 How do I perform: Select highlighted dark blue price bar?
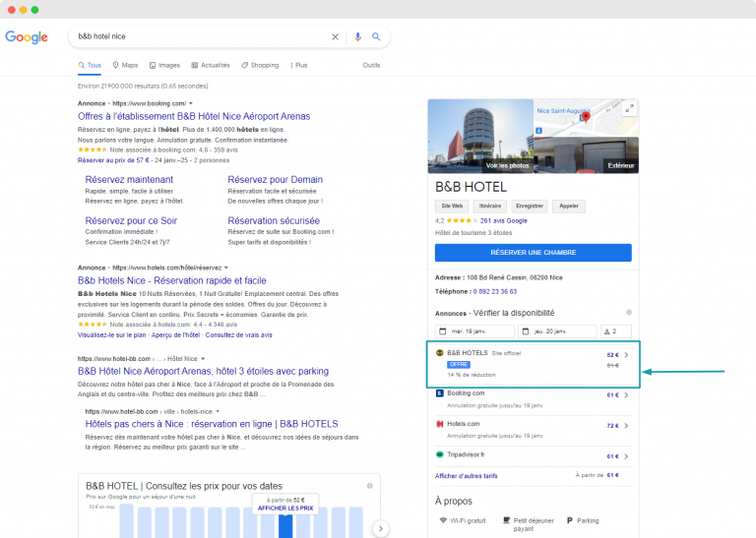(x=285, y=525)
